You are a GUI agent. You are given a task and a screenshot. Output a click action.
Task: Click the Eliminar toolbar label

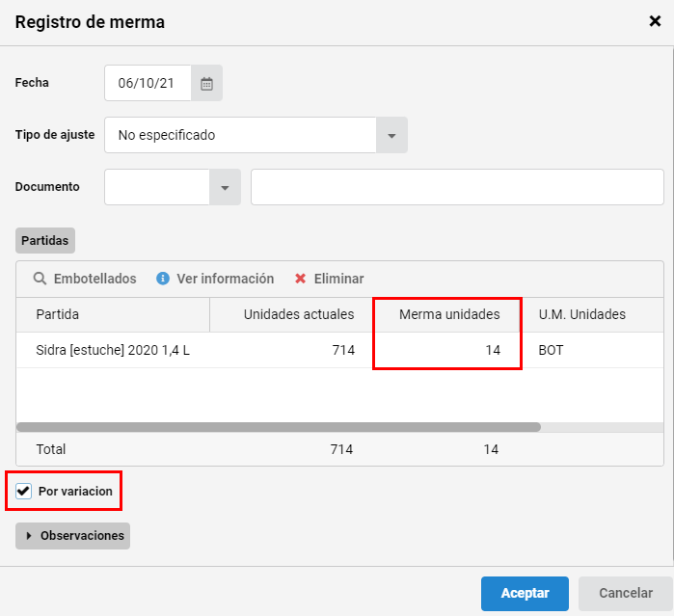pyautogui.click(x=338, y=279)
